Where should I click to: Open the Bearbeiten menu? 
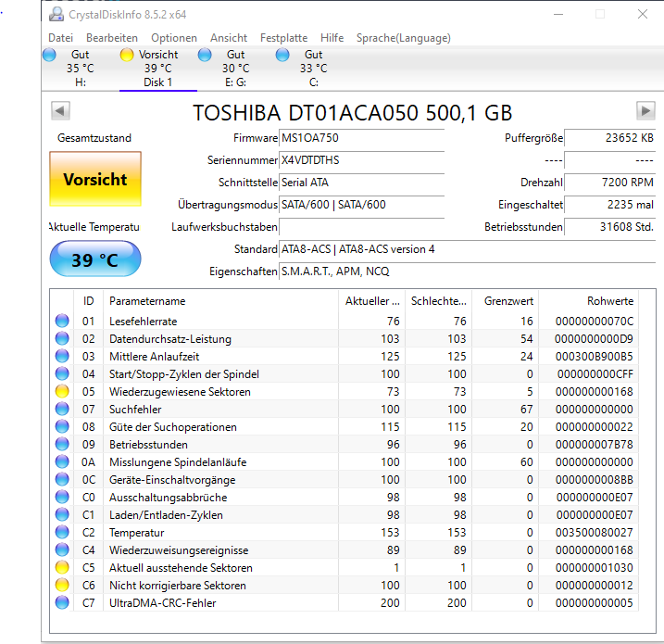(112, 38)
